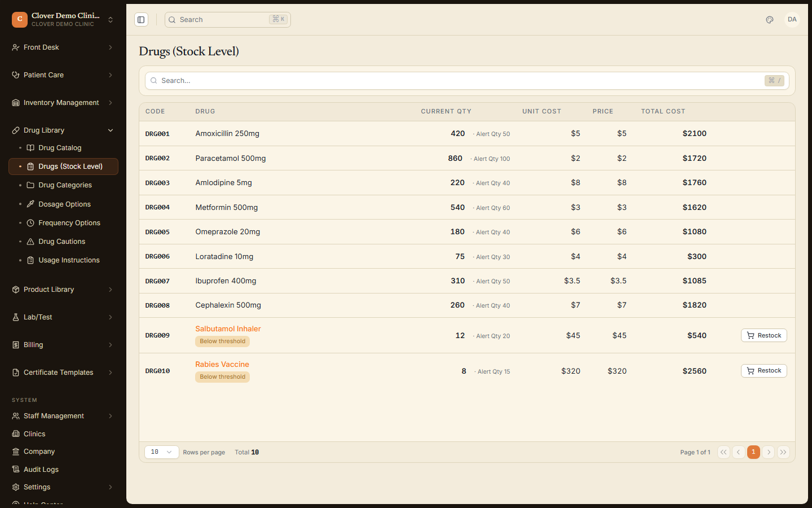Click the Lab/Test flask icon
Image resolution: width=812 pixels, height=508 pixels.
click(16, 317)
